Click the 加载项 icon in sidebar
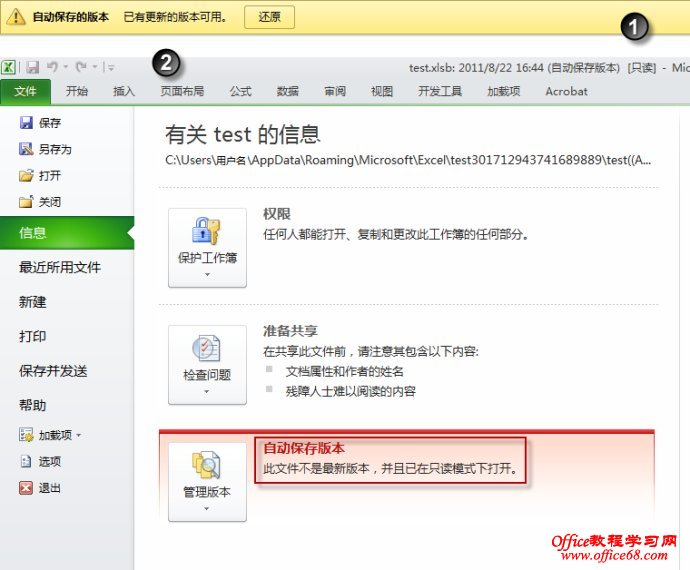Image resolution: width=690 pixels, height=570 pixels. point(26,435)
